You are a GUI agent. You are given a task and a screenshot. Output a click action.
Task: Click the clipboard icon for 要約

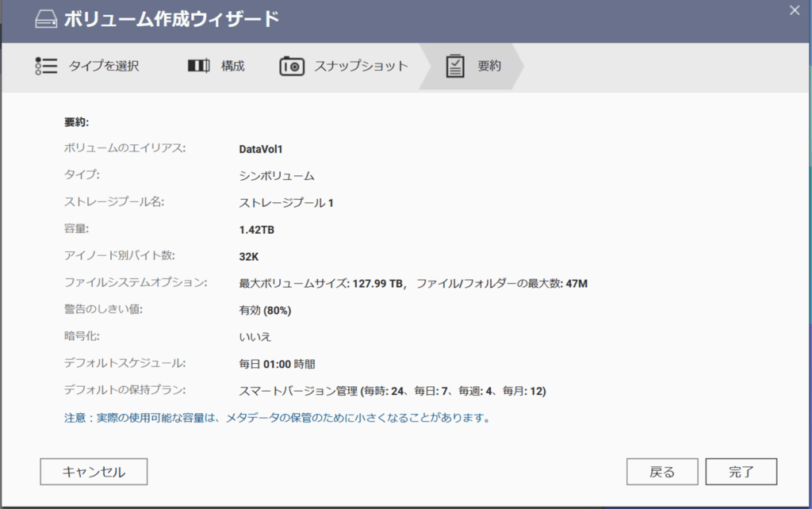click(455, 66)
